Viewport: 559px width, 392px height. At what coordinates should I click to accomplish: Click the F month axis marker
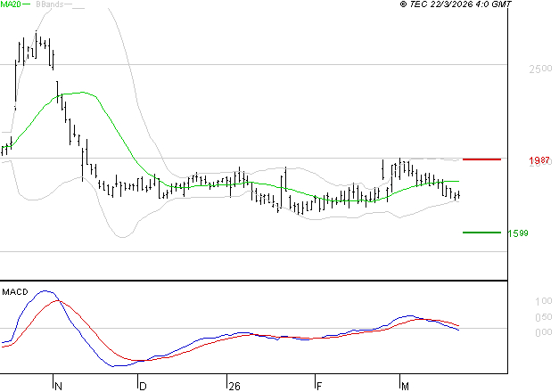[x=319, y=386]
